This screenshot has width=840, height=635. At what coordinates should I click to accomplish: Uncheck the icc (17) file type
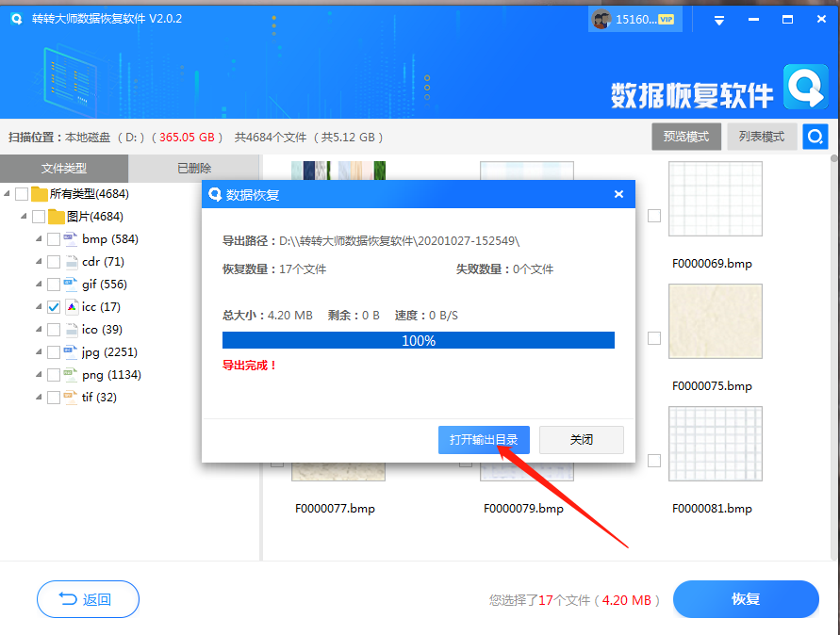point(54,306)
